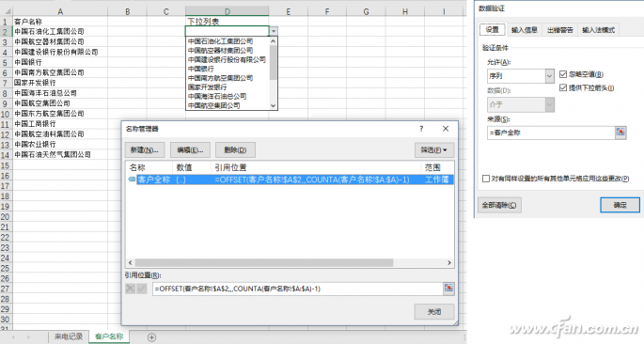Click the select-all corner of the sheet

pos(6,11)
